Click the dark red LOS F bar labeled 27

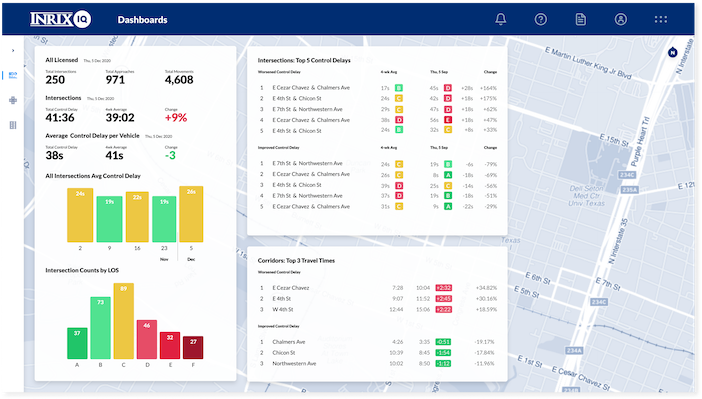[x=193, y=348]
